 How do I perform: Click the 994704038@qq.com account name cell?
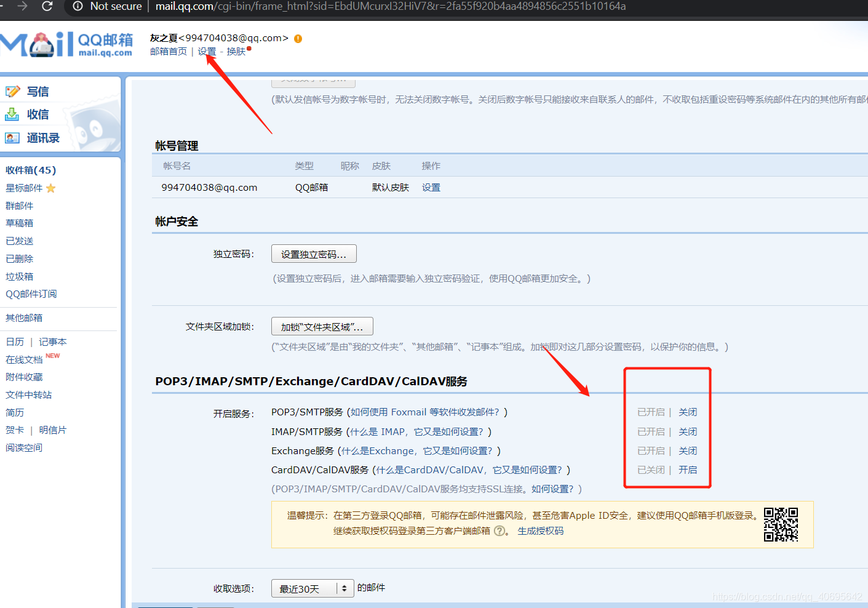pos(209,188)
